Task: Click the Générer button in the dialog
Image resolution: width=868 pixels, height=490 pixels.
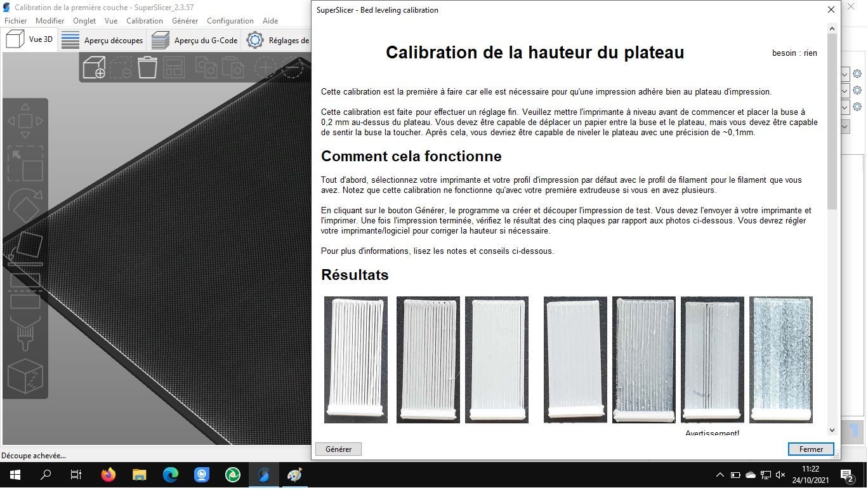Action: [x=338, y=449]
